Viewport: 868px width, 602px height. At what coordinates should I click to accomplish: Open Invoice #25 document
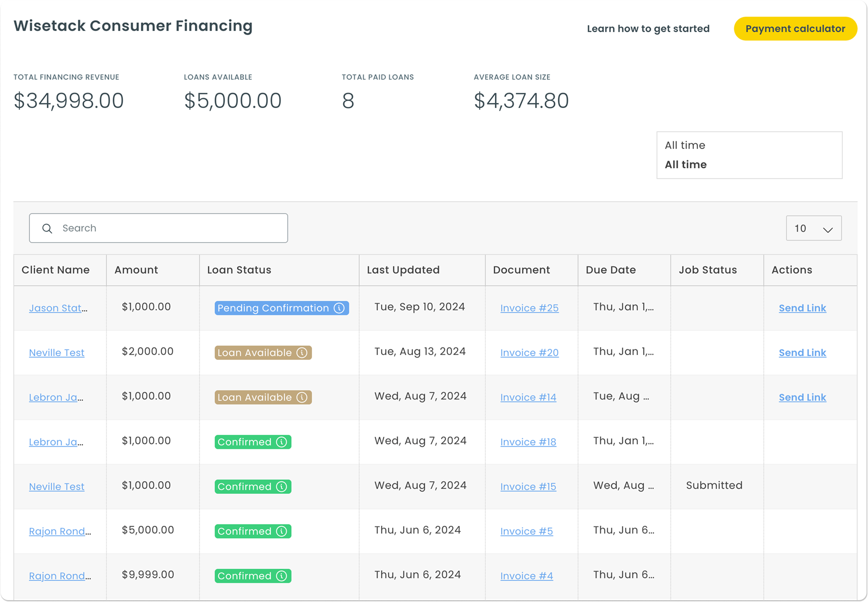point(529,308)
